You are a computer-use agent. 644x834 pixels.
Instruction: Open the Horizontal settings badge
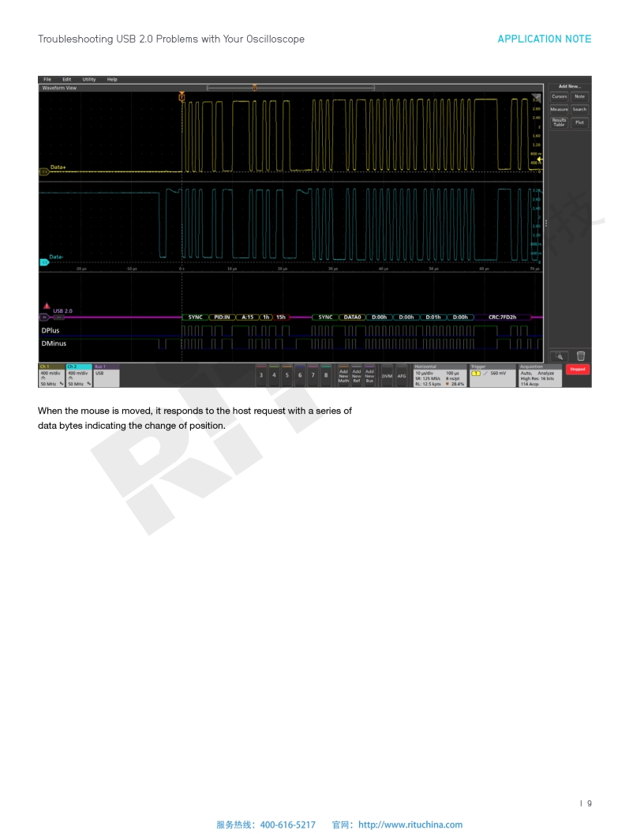click(x=440, y=375)
